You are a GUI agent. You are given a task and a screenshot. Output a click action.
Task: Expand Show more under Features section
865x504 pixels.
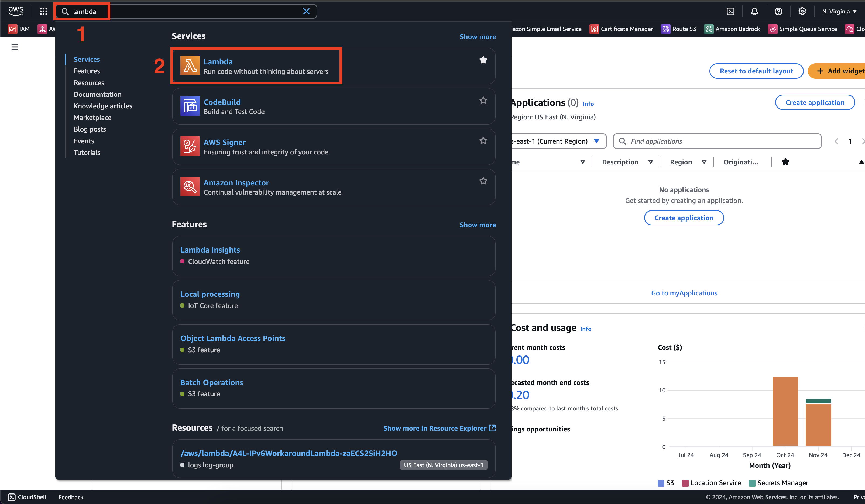point(477,225)
